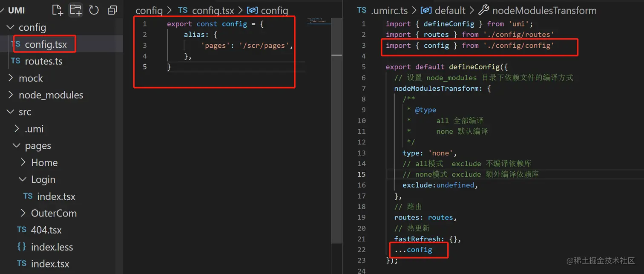Click fastRefresh on line 21
Viewport: 644px width, 274px height.
click(417, 239)
